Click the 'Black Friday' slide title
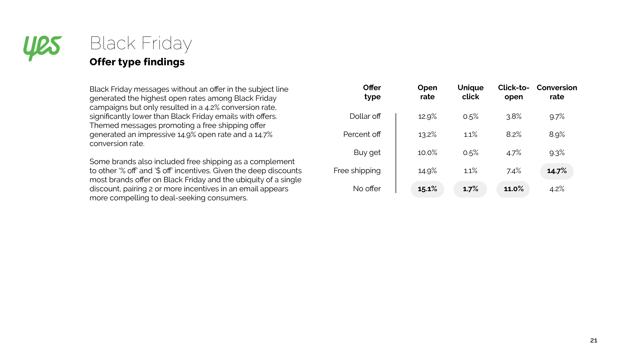Viewport: 644px width, 362px height. [141, 43]
